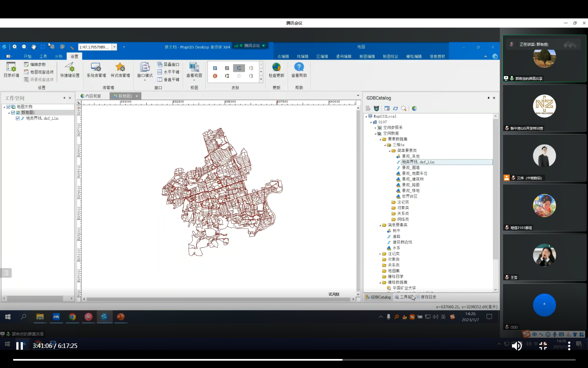Uncheck the 地类界线.dxf_Lin layer checkbox
Viewport: 588px width, 368px height.
(x=18, y=118)
